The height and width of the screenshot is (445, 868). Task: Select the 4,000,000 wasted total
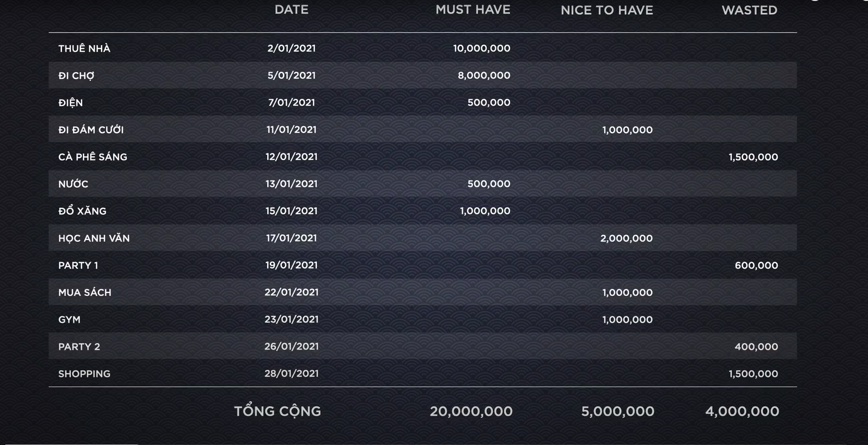point(742,411)
